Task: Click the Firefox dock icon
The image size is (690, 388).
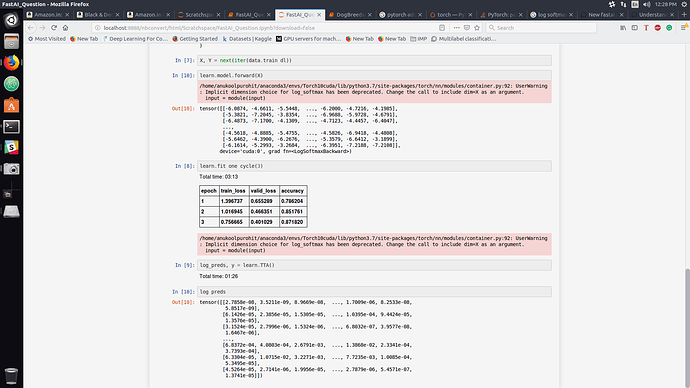Action: 11,62
